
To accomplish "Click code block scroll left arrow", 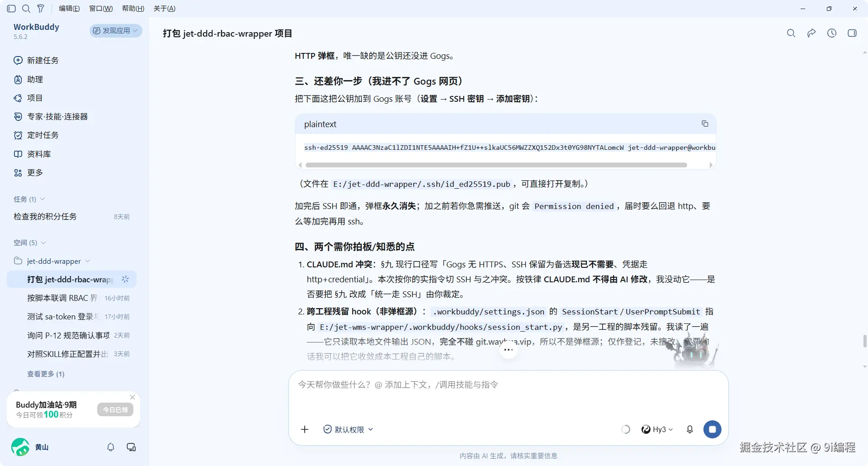I will 300,165.
